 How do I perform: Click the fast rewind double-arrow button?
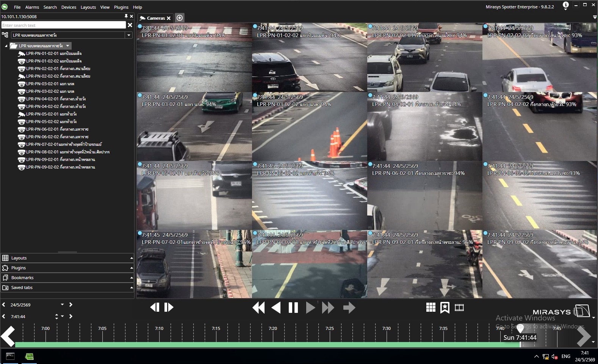point(258,308)
